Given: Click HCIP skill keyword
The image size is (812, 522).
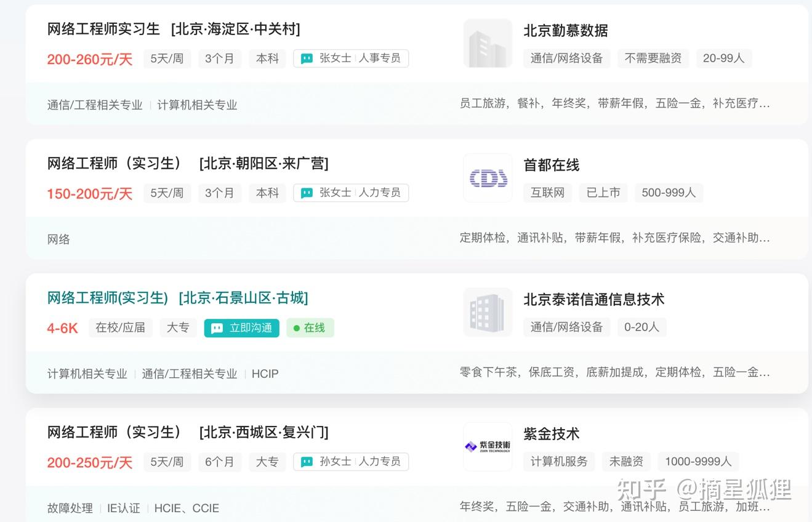Looking at the screenshot, I should 265,374.
